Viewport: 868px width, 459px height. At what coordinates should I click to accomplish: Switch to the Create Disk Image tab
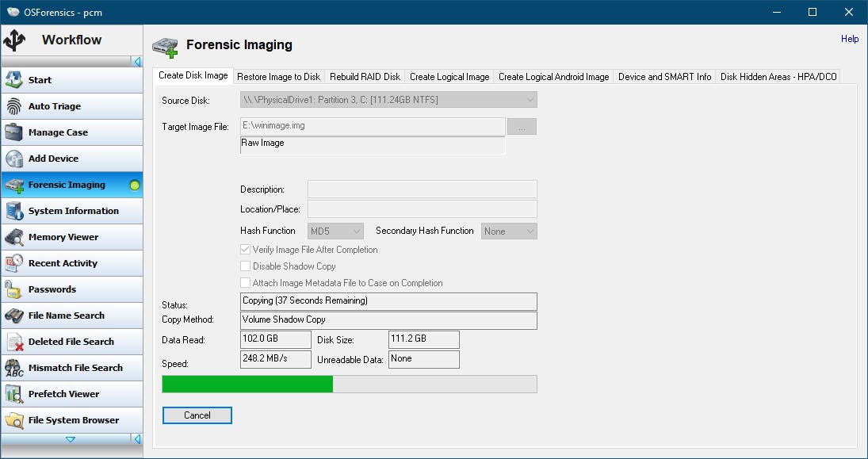[x=193, y=75]
